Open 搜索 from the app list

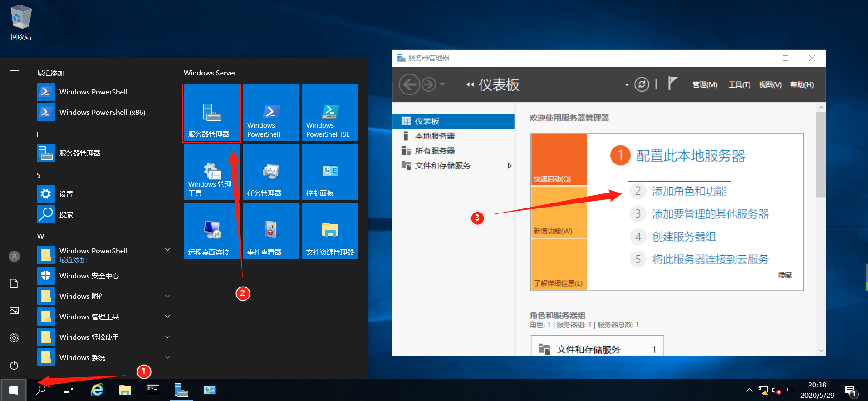coord(104,214)
